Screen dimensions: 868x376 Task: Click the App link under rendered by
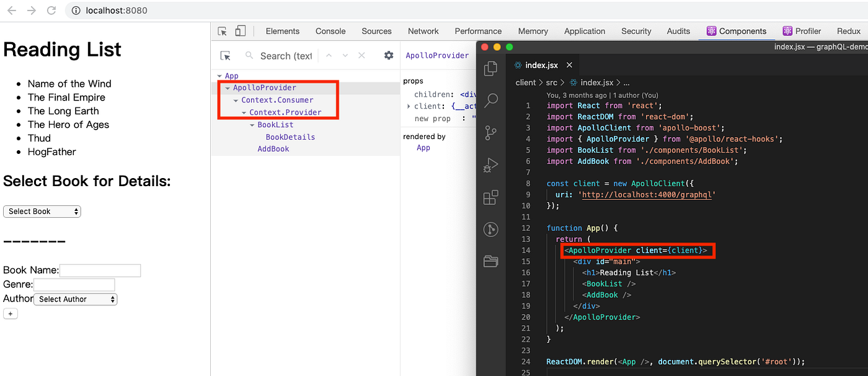click(423, 148)
